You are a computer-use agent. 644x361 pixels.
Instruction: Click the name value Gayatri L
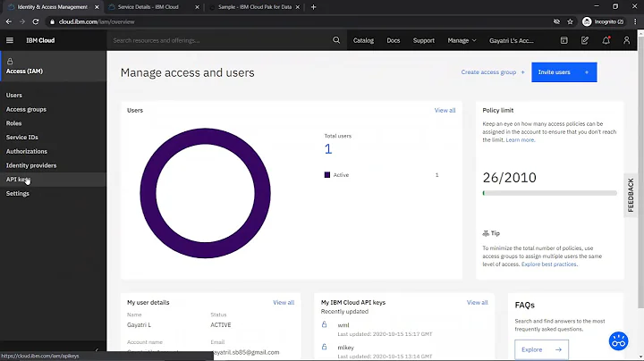coord(139,324)
